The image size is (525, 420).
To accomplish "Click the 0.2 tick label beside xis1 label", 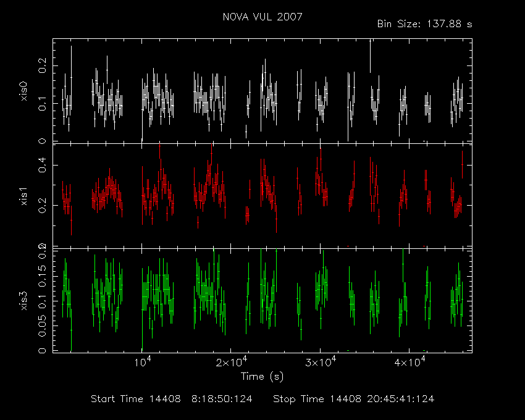I will click(43, 205).
